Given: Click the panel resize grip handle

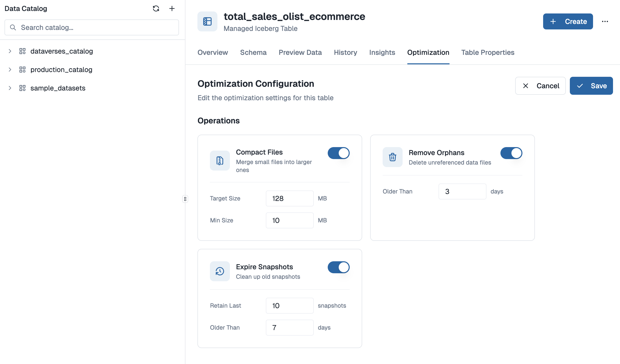Looking at the screenshot, I should click(185, 199).
